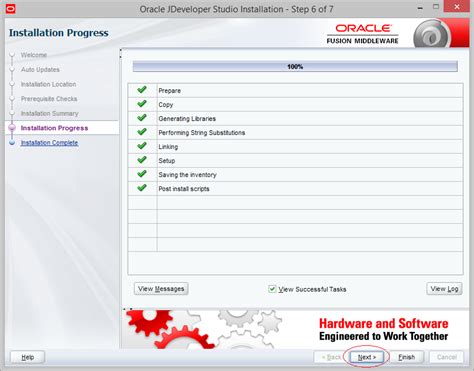
Task: Click the Setup task row text
Action: tap(167, 161)
